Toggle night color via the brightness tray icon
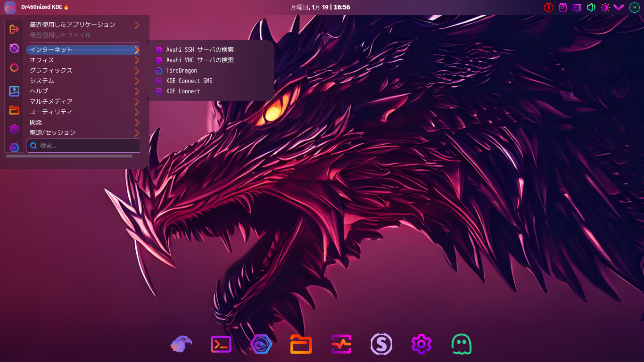Viewport: 644px width, 362px height. coord(605,8)
